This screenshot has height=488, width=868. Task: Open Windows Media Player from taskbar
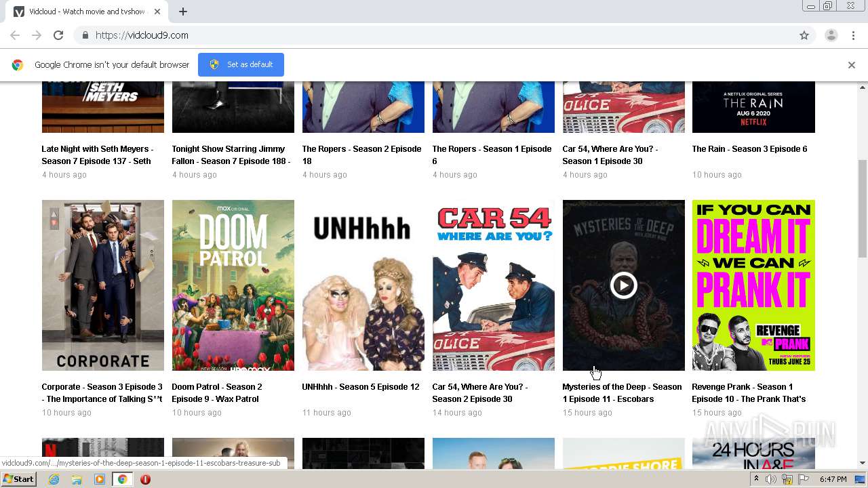click(100, 479)
